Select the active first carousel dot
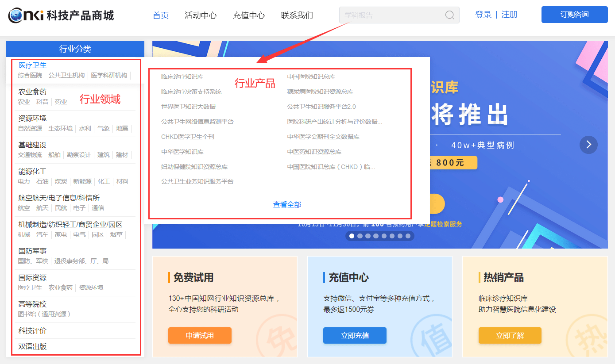 tap(352, 236)
